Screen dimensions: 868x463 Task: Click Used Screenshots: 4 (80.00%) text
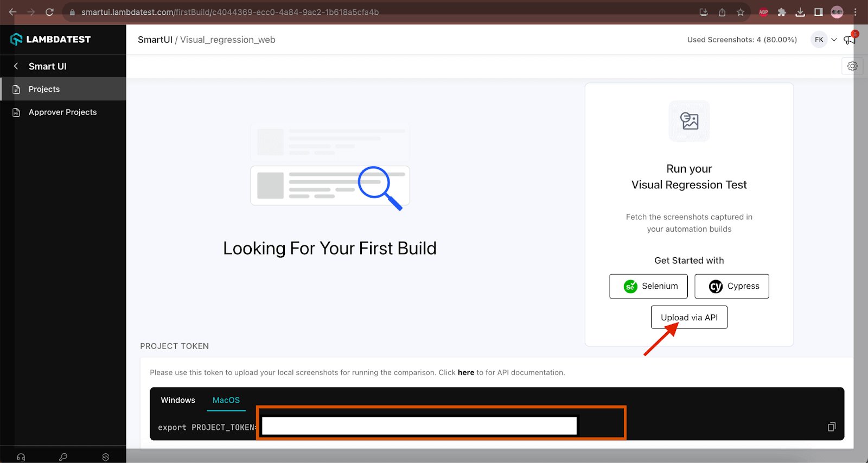click(742, 40)
